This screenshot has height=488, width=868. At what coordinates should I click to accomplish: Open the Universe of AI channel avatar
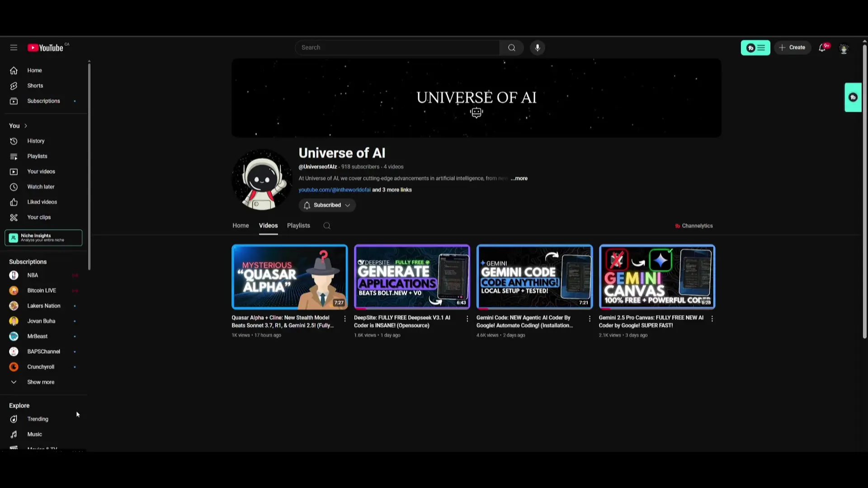click(x=262, y=180)
